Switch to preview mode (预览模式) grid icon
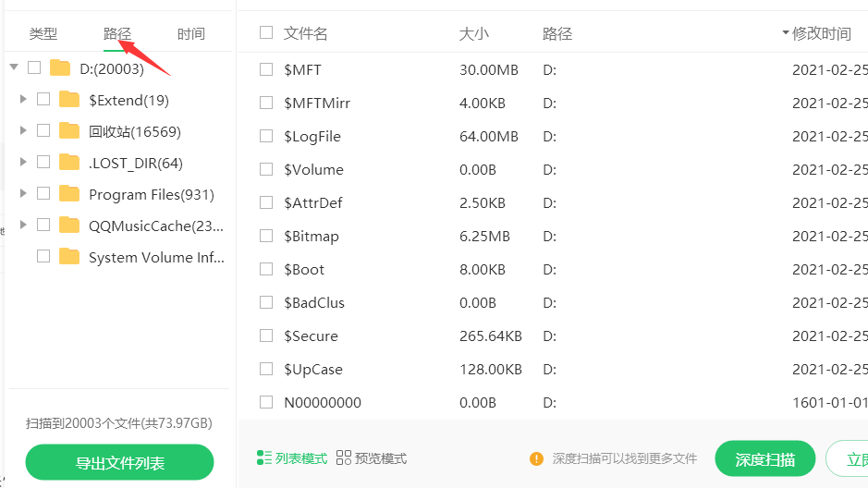 point(344,458)
